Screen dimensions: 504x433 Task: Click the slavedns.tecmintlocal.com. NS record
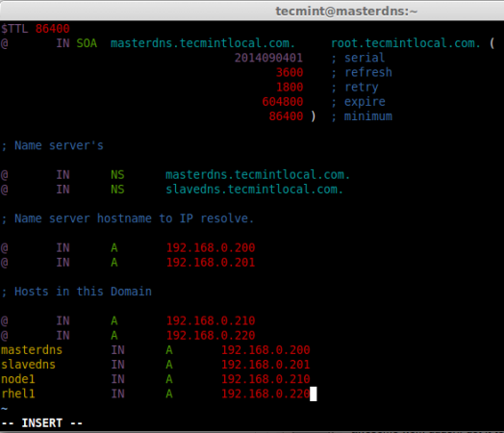(x=254, y=190)
